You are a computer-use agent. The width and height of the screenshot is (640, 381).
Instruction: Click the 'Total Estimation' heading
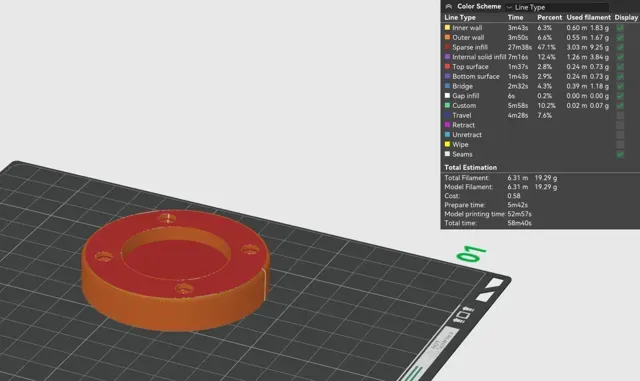point(471,167)
